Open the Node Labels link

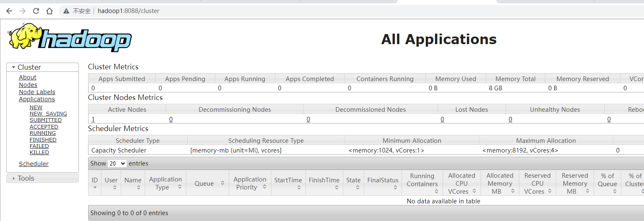tap(37, 92)
